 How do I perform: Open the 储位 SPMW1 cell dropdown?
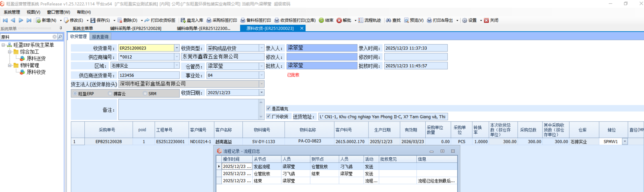click(x=625, y=142)
